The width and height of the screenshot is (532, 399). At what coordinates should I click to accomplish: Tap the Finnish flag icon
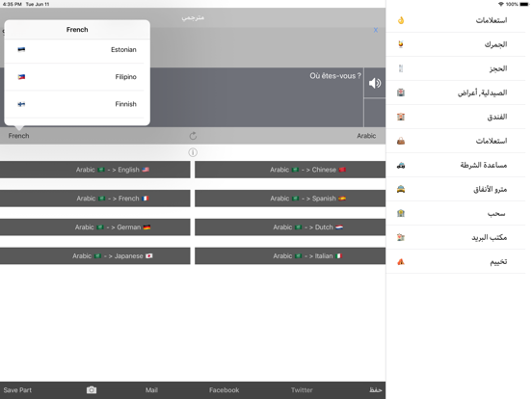21,104
